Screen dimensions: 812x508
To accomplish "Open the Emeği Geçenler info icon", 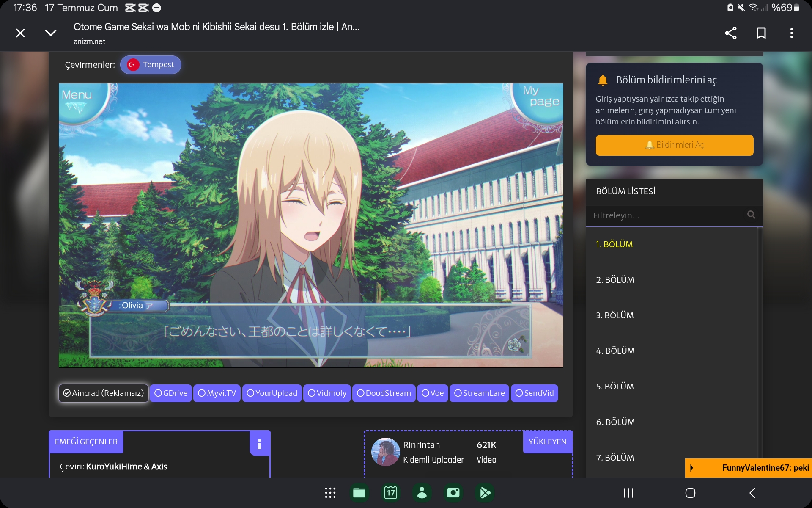I will (259, 444).
